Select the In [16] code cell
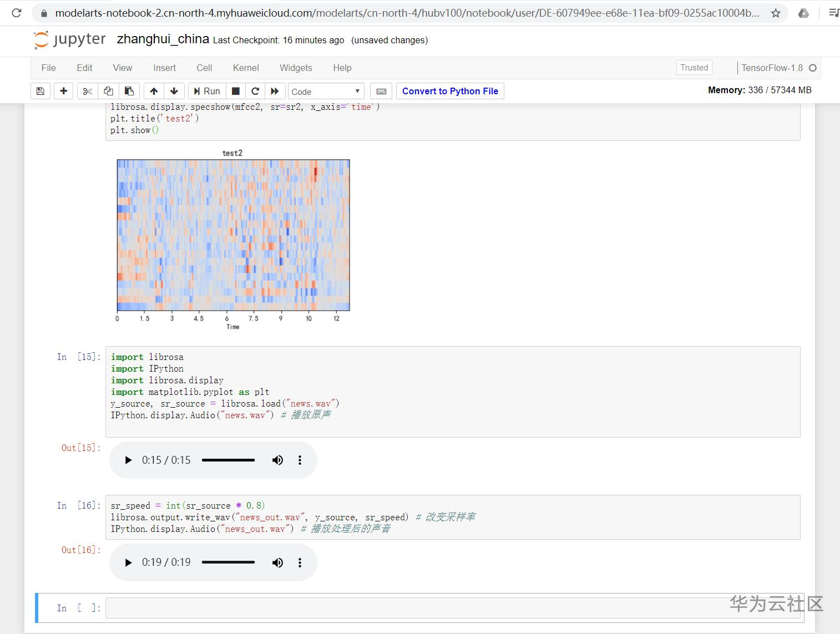Viewport: 840px width, 634px height. (x=453, y=517)
